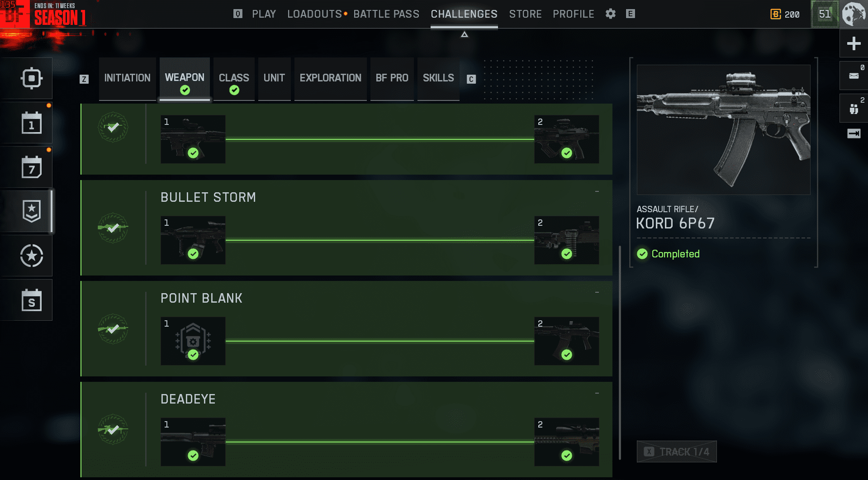Go to the BATTLE PASS menu

click(x=386, y=14)
